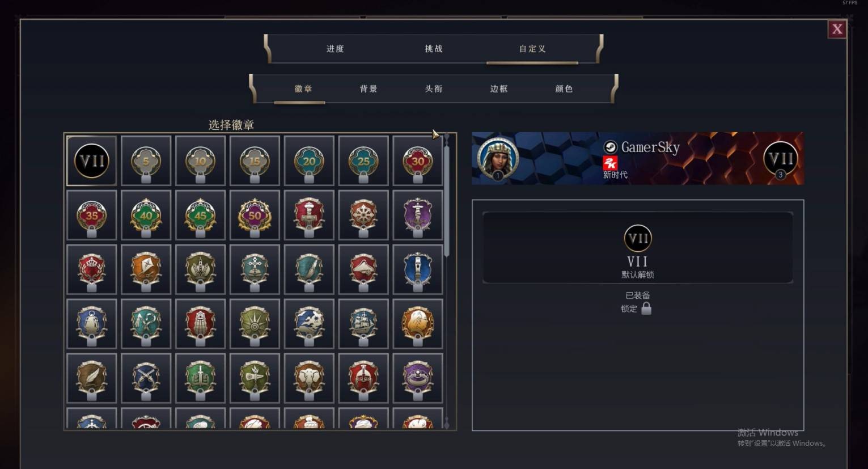
Task: Open the 颜色 customization tab
Action: (564, 89)
